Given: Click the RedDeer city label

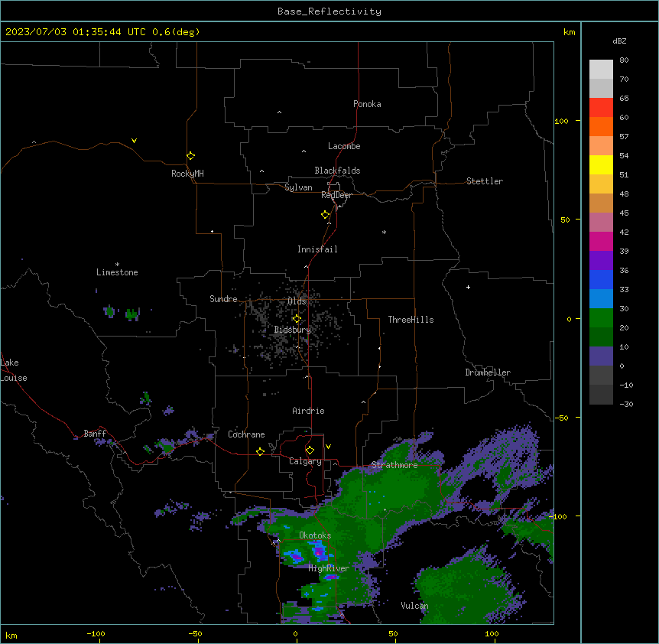Looking at the screenshot, I should point(336,195).
